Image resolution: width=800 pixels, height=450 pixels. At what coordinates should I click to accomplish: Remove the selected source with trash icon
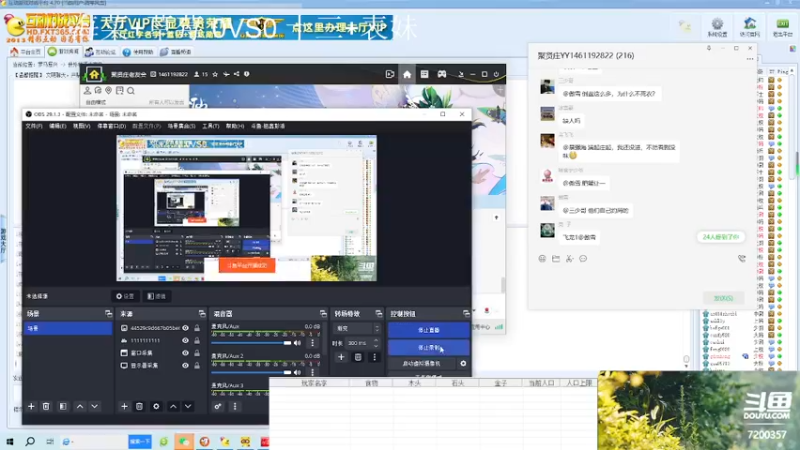pyautogui.click(x=139, y=407)
